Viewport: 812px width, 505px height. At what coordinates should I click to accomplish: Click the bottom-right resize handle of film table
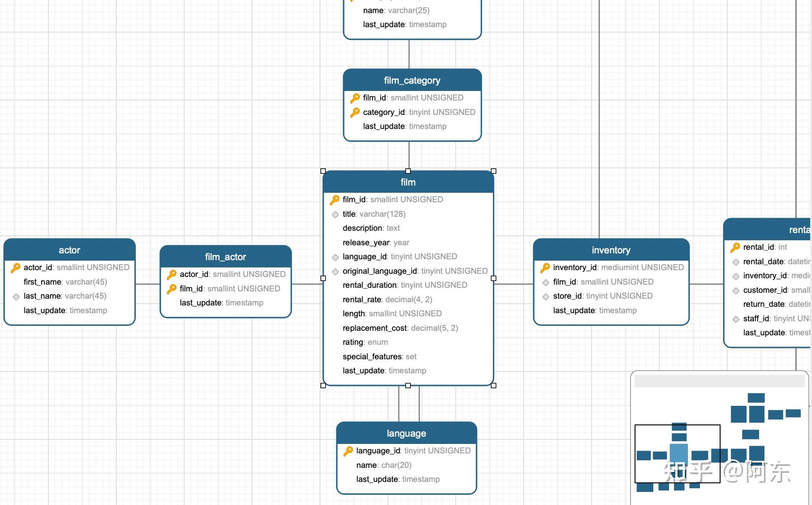(x=494, y=386)
